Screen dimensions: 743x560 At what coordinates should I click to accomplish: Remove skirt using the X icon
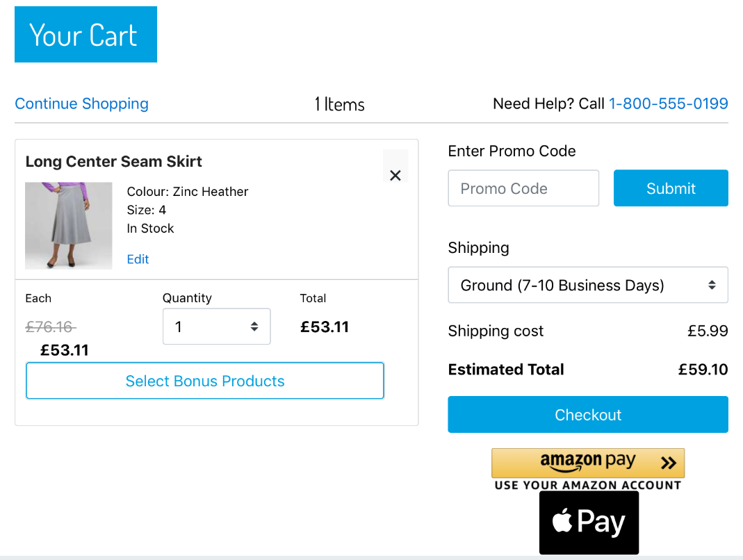click(x=395, y=175)
